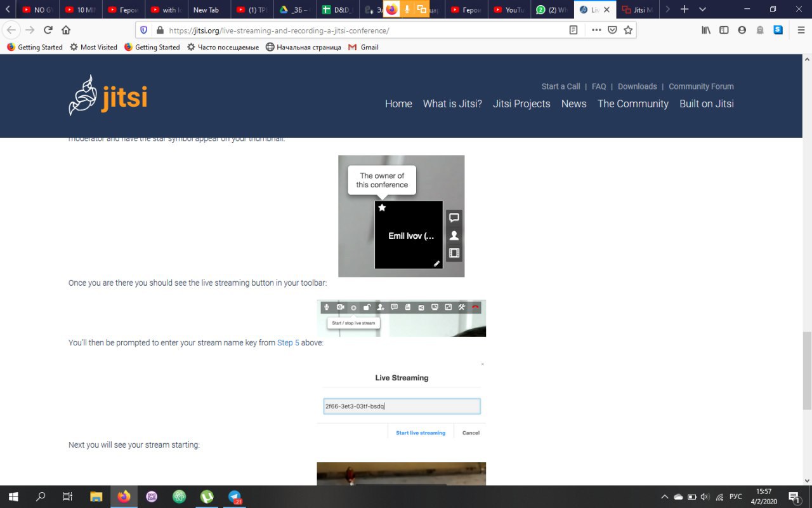Screen dimensions: 812x508
Task: Open Firefox hamburger menu
Action: click(801, 30)
